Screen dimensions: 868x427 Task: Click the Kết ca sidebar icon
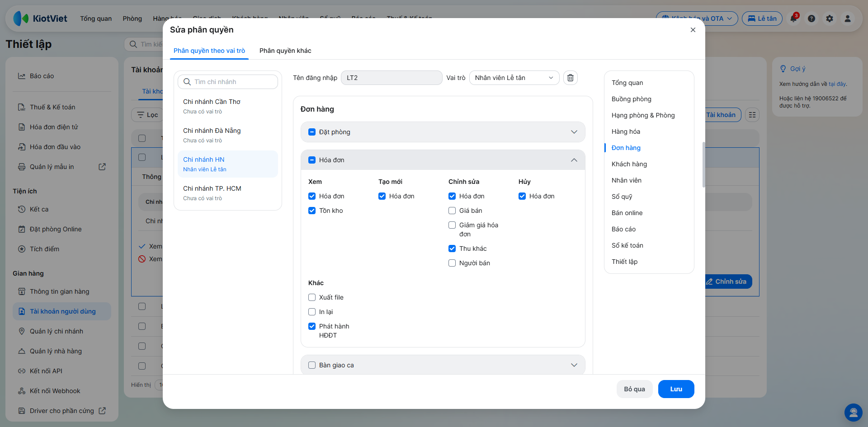pyautogui.click(x=22, y=209)
